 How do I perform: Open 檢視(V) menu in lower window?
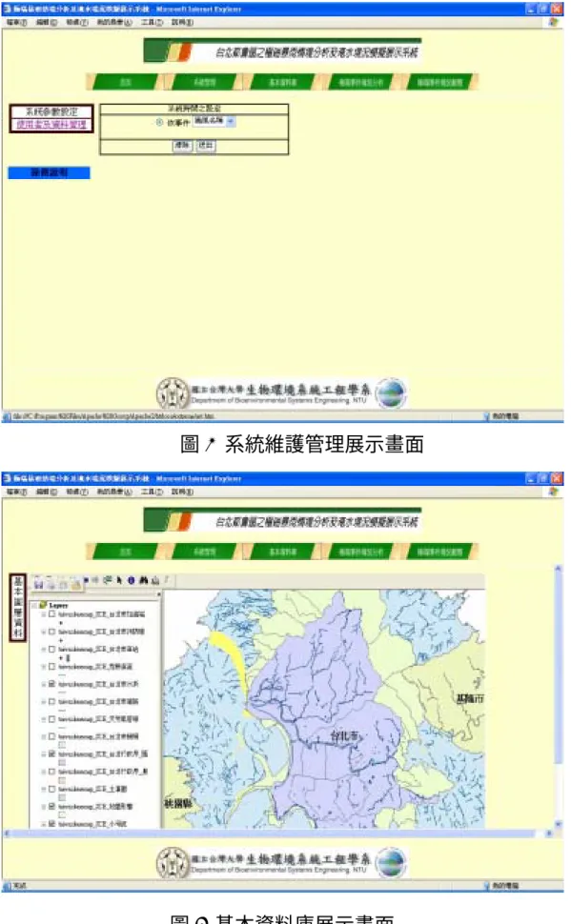76,492
